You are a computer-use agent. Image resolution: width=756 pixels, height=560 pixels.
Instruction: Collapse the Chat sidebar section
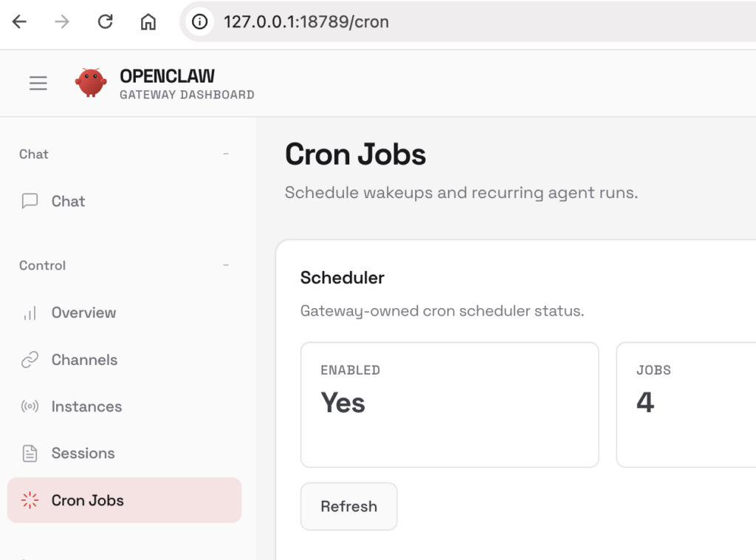click(226, 154)
